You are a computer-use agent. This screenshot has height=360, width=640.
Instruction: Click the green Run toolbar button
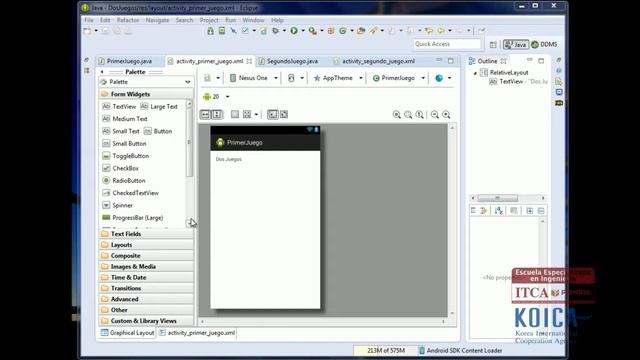click(x=294, y=31)
